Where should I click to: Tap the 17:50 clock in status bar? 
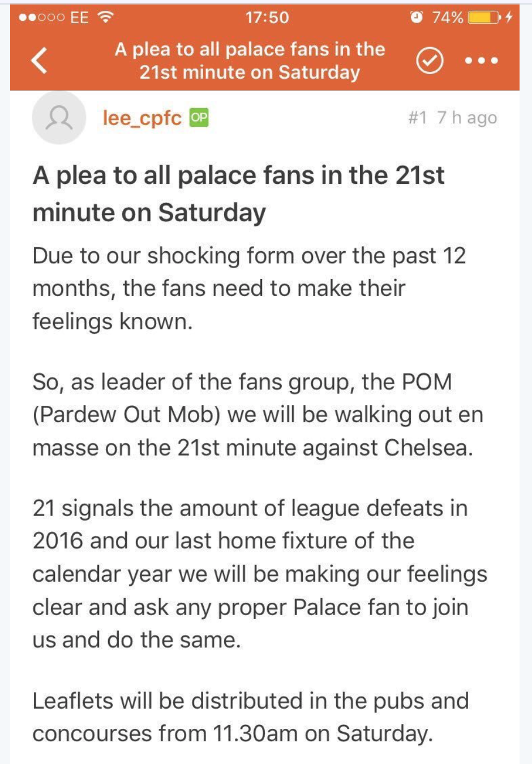point(267,18)
